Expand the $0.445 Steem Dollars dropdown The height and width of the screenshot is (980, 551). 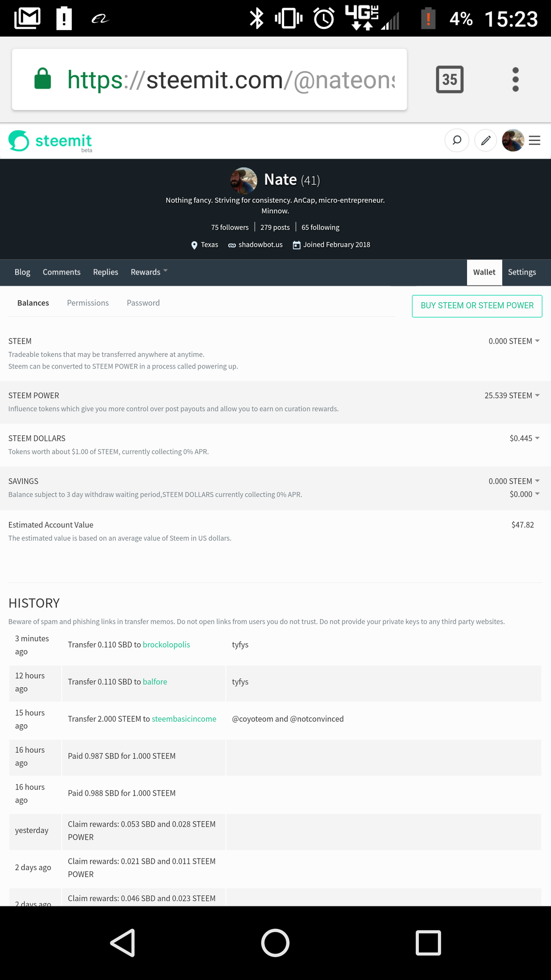click(x=525, y=438)
